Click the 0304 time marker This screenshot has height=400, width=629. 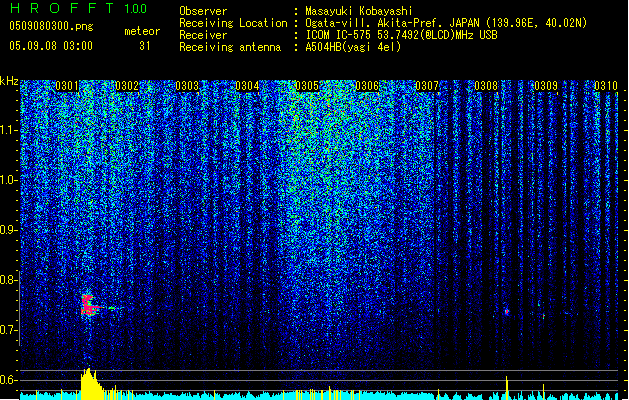(247, 86)
